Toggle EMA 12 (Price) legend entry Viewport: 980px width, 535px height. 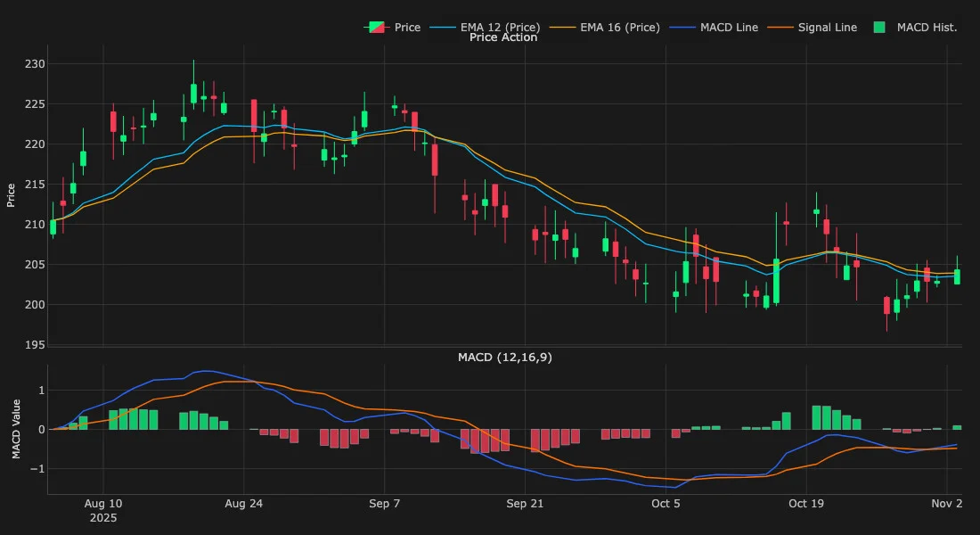coord(485,28)
